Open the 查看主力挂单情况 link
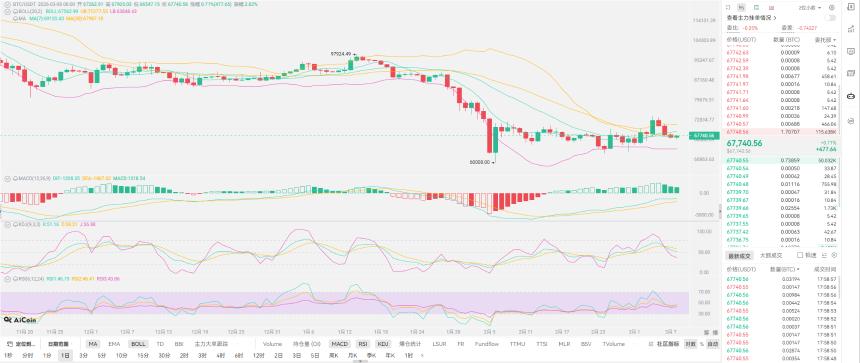The height and width of the screenshot is (363, 860). (751, 18)
